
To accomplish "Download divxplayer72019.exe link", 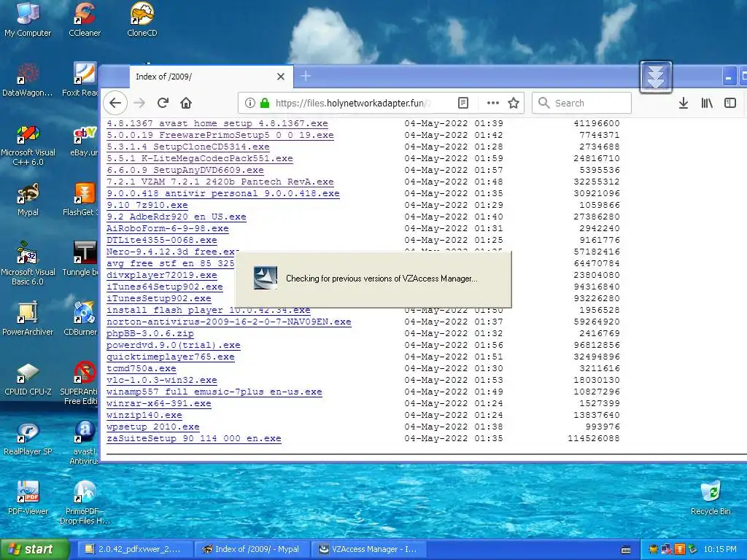I will tap(161, 275).
